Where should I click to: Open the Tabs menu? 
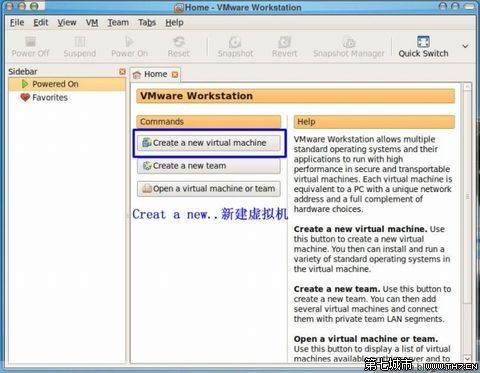click(147, 23)
